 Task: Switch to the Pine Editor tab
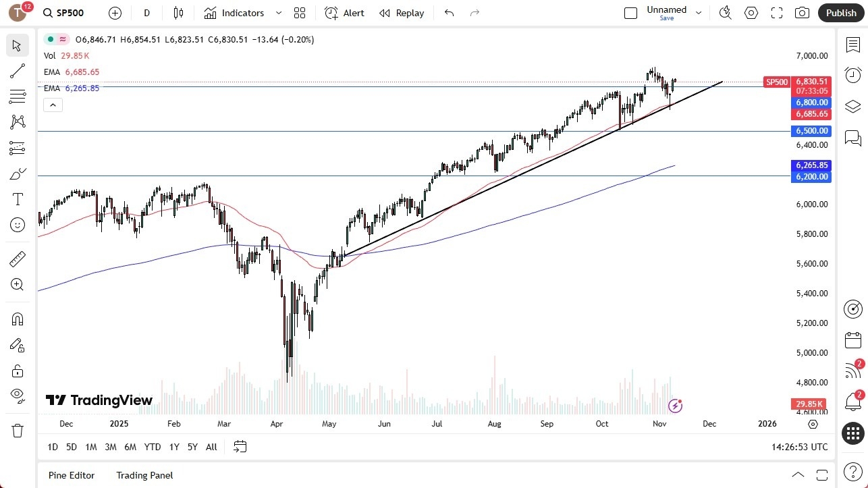(x=71, y=475)
